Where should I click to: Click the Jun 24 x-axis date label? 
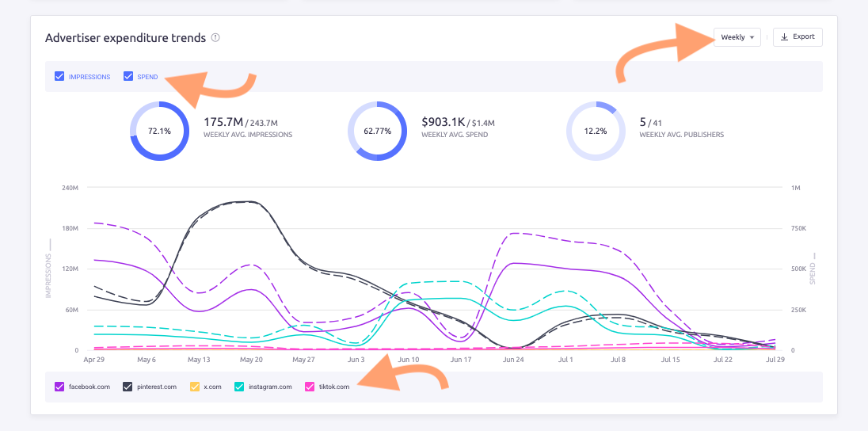pyautogui.click(x=513, y=360)
